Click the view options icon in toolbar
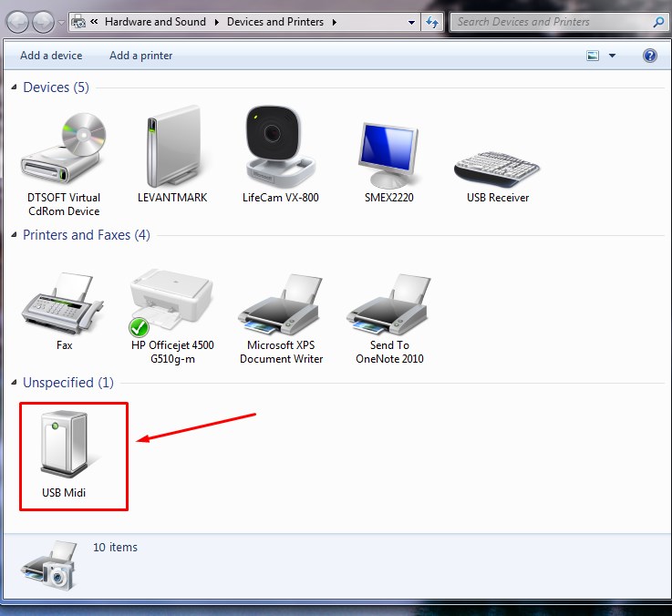The image size is (672, 616). click(x=593, y=56)
